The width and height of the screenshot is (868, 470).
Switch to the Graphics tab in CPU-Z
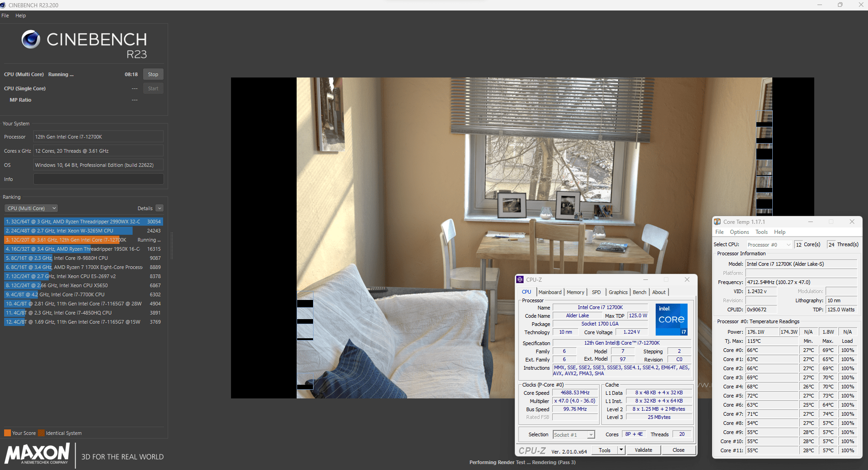618,292
